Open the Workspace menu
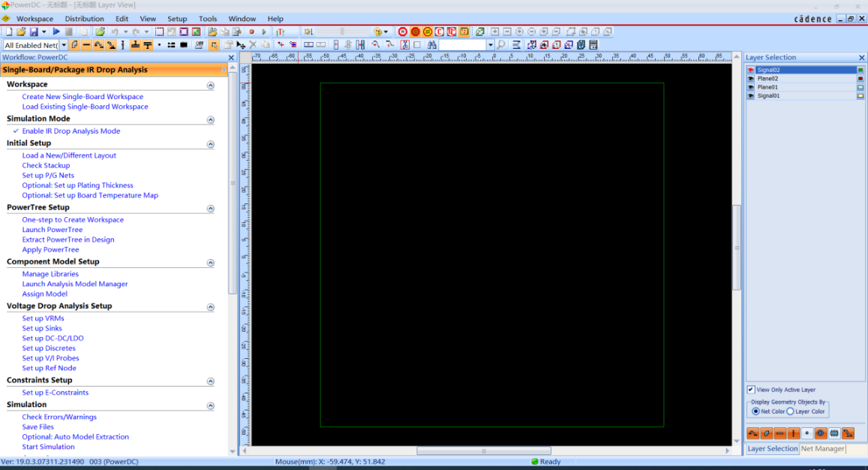 point(35,19)
